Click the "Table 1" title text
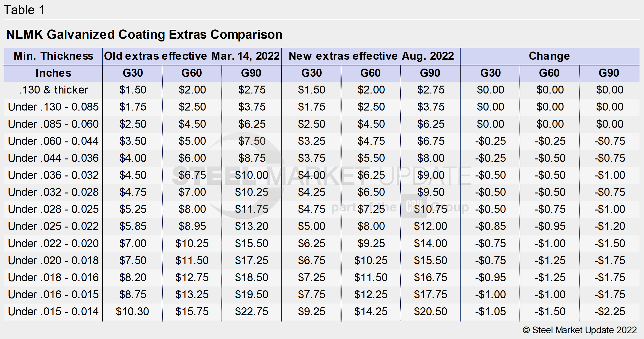 (24, 10)
